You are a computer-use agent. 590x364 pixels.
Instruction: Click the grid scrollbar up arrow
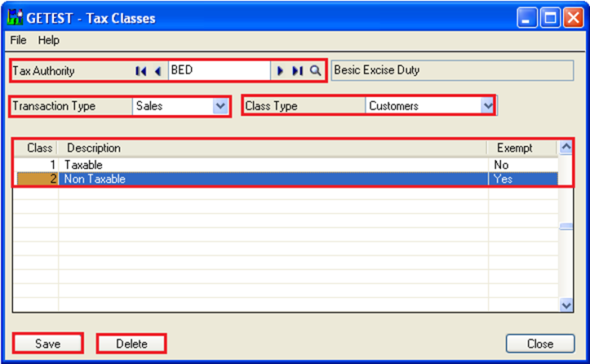coord(566,147)
